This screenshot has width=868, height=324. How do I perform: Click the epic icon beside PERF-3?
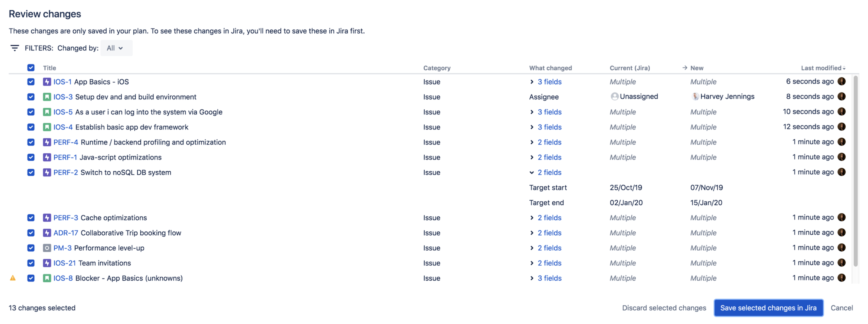click(x=47, y=218)
